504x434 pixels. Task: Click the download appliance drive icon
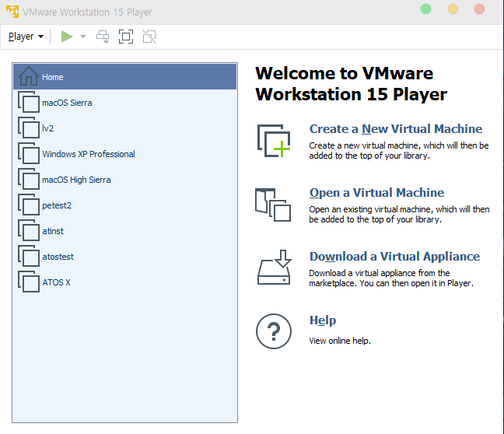pyautogui.click(x=275, y=267)
